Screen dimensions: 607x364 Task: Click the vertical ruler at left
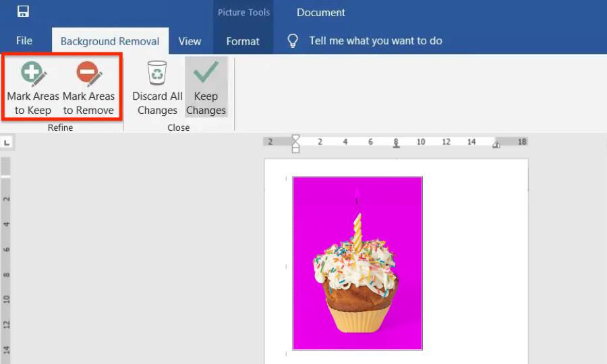coord(6,260)
